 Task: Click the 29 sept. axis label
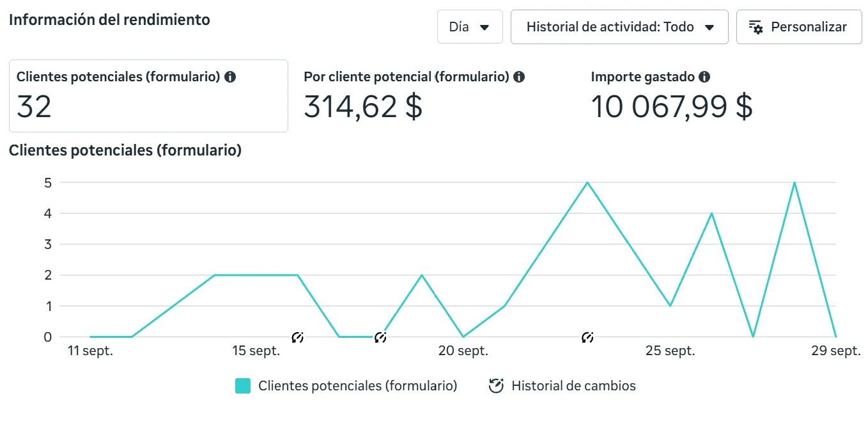[836, 351]
